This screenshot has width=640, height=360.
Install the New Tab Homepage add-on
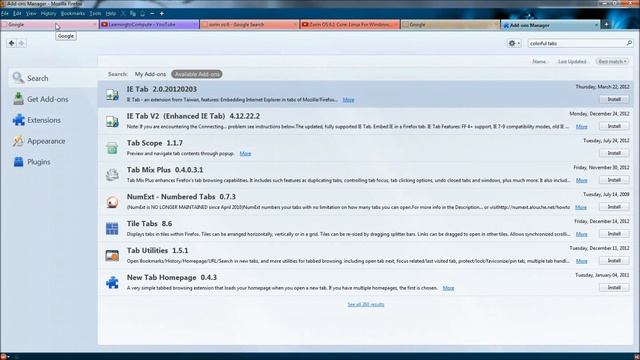click(x=614, y=287)
